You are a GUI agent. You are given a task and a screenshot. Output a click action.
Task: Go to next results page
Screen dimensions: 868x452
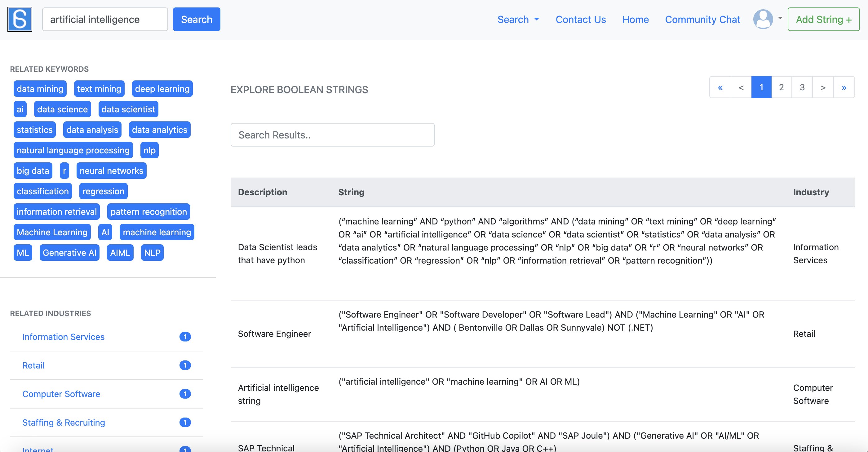823,87
